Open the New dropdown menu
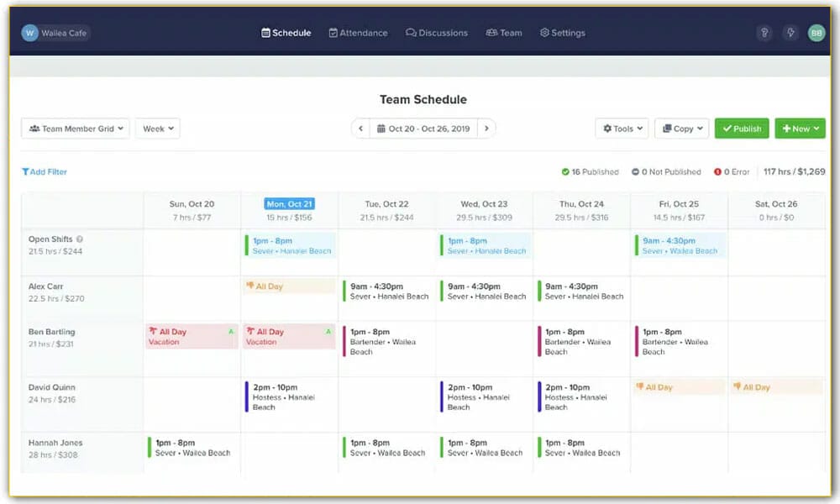The width and height of the screenshot is (840, 504). tap(800, 129)
